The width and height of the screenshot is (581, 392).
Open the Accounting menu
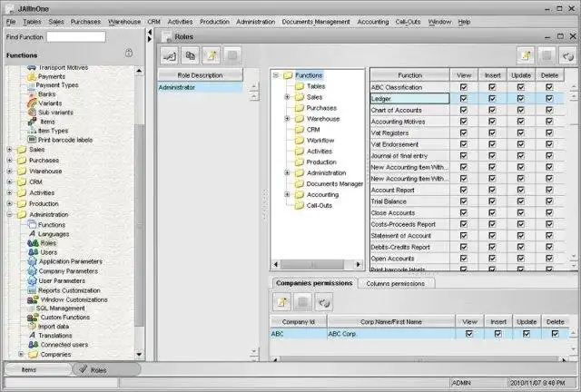click(373, 22)
